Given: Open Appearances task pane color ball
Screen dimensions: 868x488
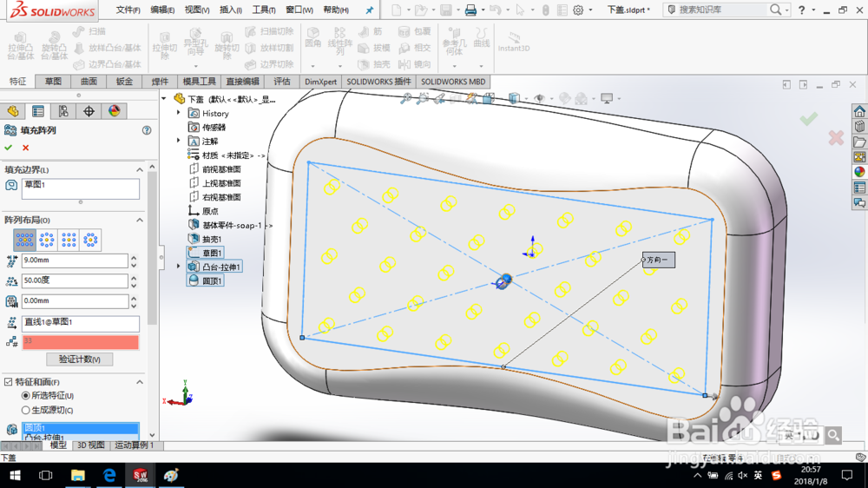Looking at the screenshot, I should click(x=859, y=172).
